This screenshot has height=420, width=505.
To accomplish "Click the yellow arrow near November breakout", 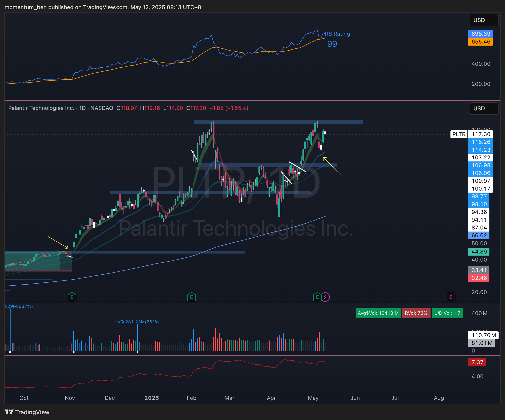I will [x=58, y=242].
